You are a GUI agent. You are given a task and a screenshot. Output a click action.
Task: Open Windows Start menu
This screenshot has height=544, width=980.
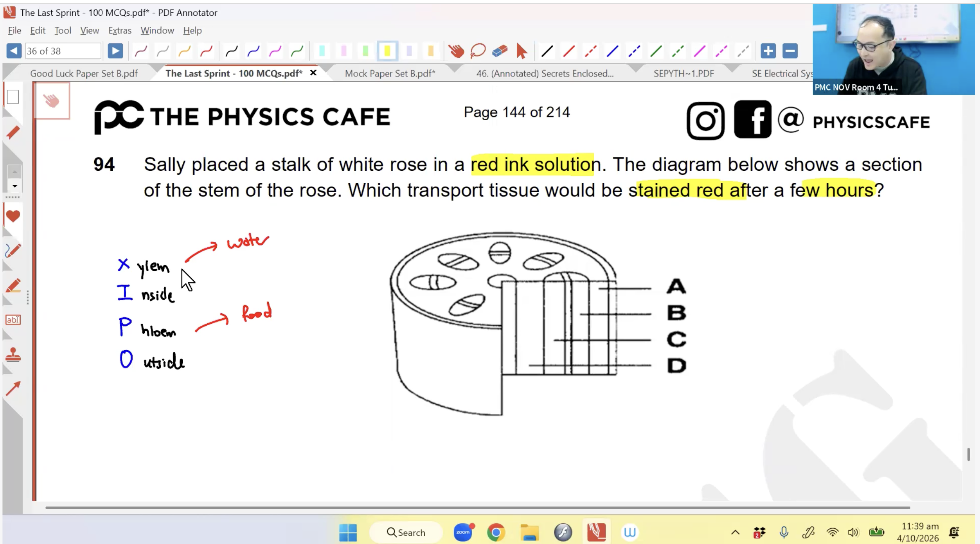point(348,532)
